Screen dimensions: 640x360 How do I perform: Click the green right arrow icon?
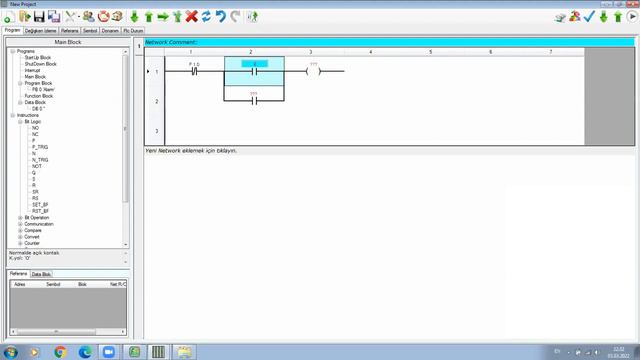(x=163, y=17)
